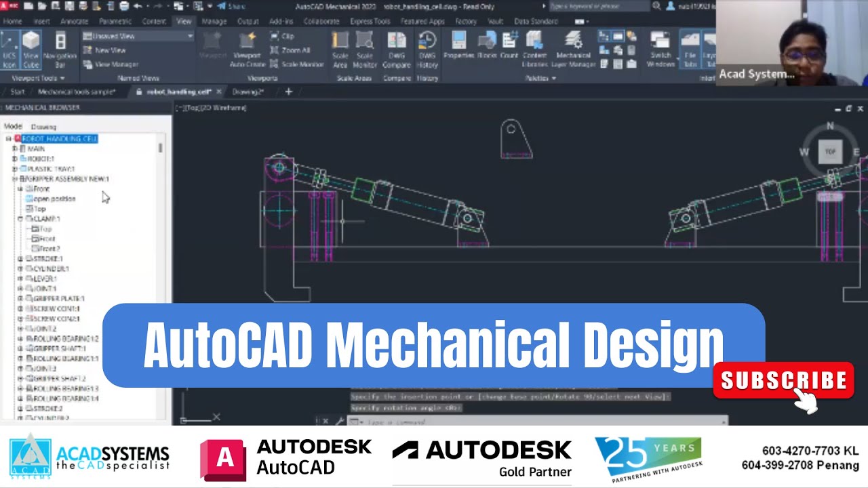Open the Unsaved View dropdown

[x=138, y=36]
